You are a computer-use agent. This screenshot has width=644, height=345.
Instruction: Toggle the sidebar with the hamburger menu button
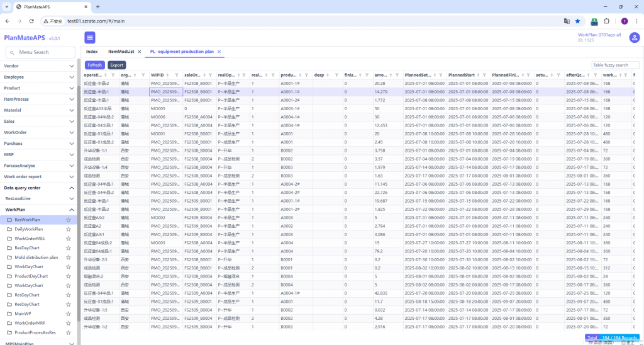tap(90, 37)
